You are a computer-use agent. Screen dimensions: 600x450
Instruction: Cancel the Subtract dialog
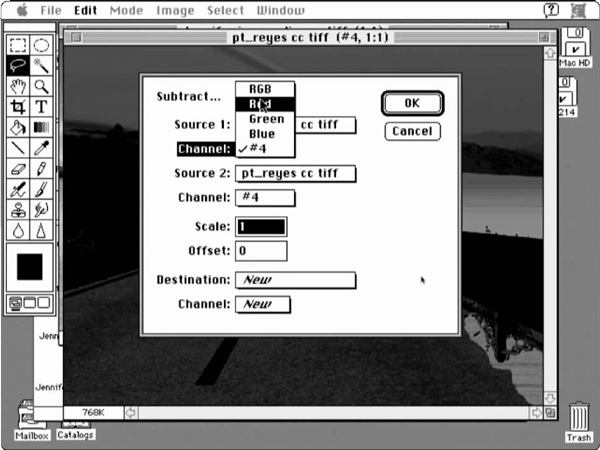pos(412,131)
